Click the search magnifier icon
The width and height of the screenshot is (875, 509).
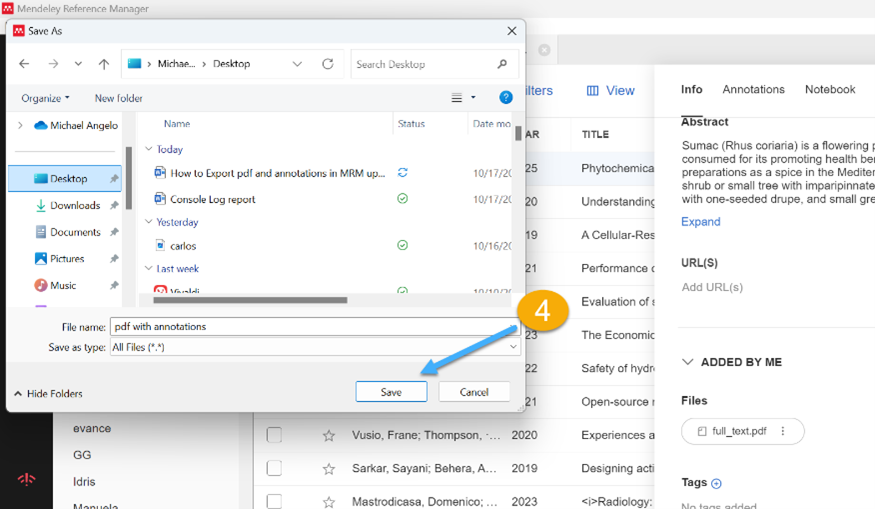point(502,64)
